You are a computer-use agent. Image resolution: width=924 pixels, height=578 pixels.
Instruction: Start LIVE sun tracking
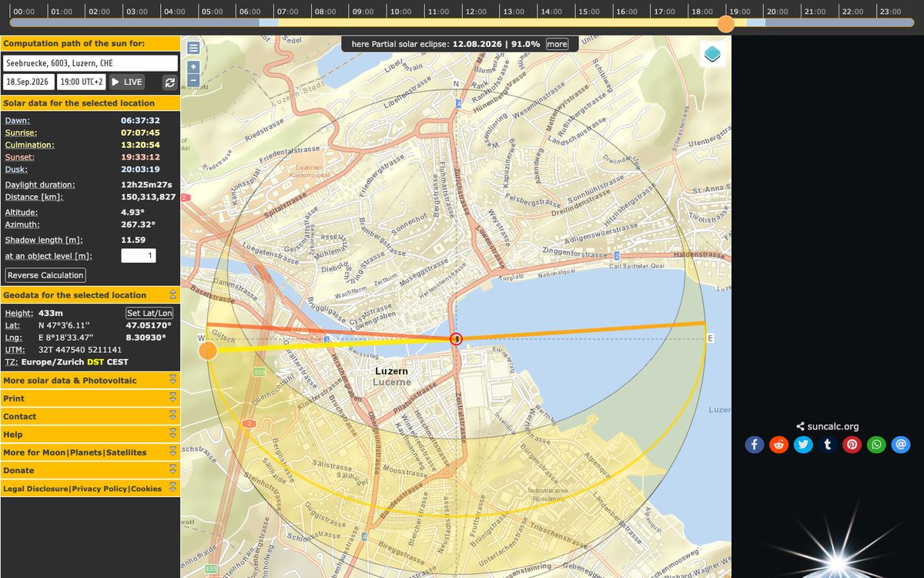(x=127, y=82)
